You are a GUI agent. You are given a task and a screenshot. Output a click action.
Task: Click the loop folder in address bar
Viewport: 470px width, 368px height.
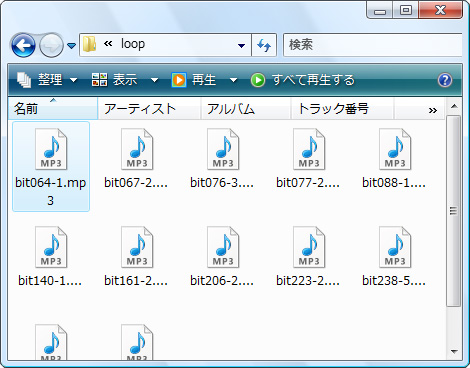click(133, 44)
